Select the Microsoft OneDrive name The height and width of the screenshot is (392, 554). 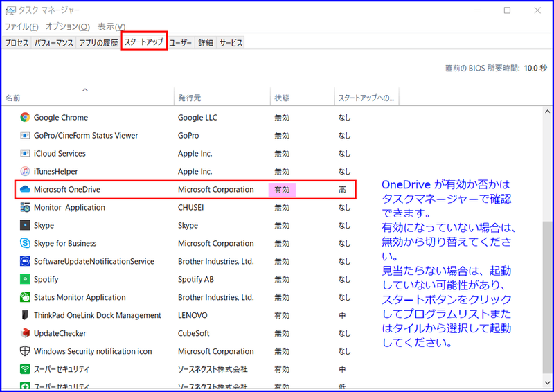tap(67, 190)
